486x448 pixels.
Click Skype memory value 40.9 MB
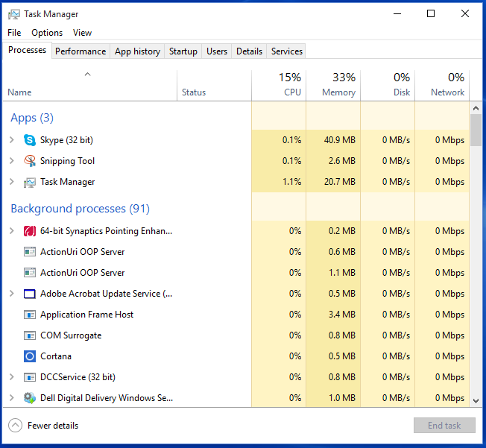340,140
